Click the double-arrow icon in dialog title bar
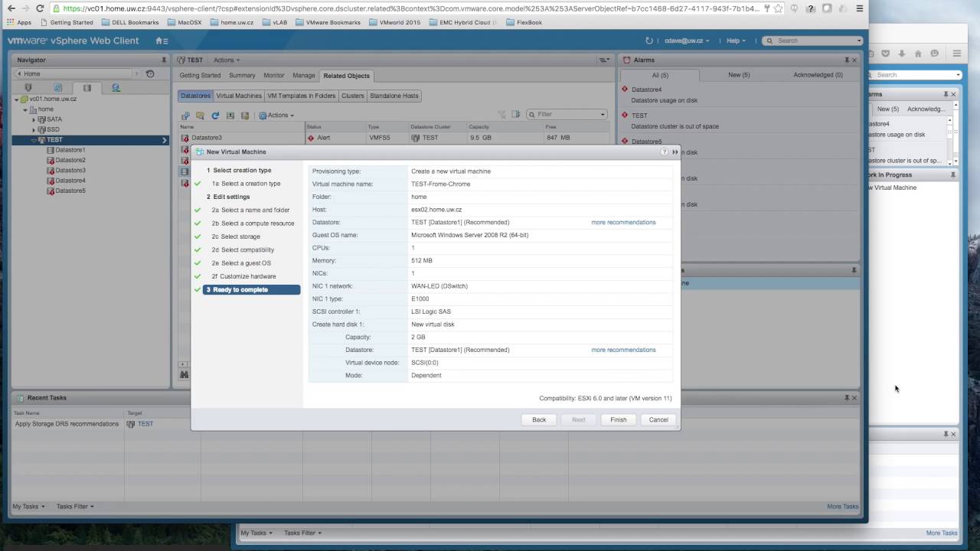 (x=675, y=152)
